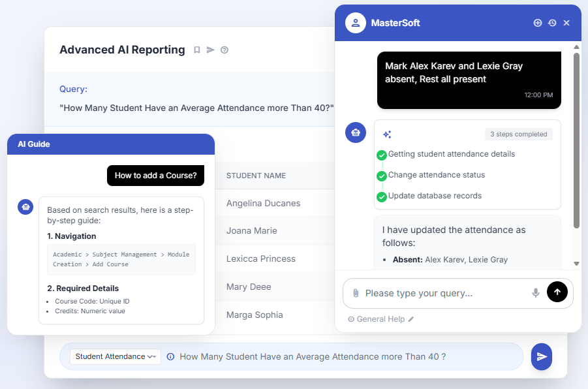Click the blue send button for the report query
Viewport: 588px width, 389px height.
point(542,356)
